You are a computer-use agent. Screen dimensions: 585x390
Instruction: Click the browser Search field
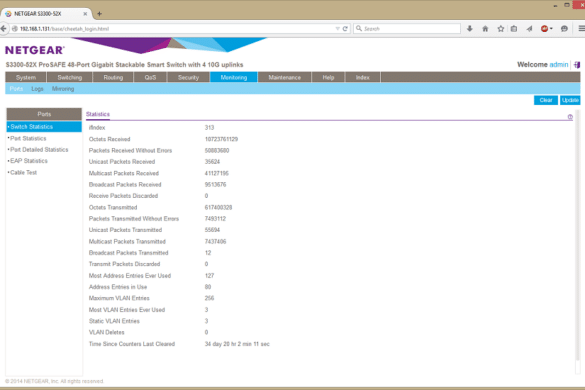407,29
